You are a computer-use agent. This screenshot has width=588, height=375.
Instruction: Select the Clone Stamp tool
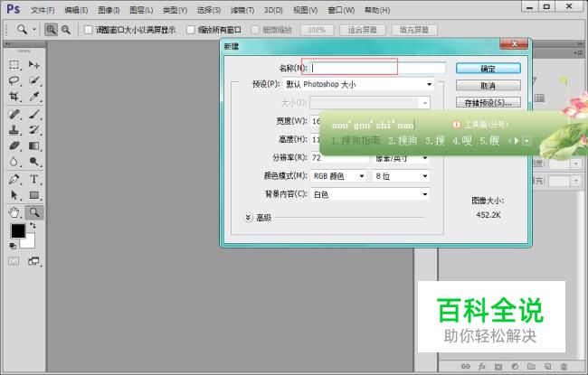[x=14, y=129]
